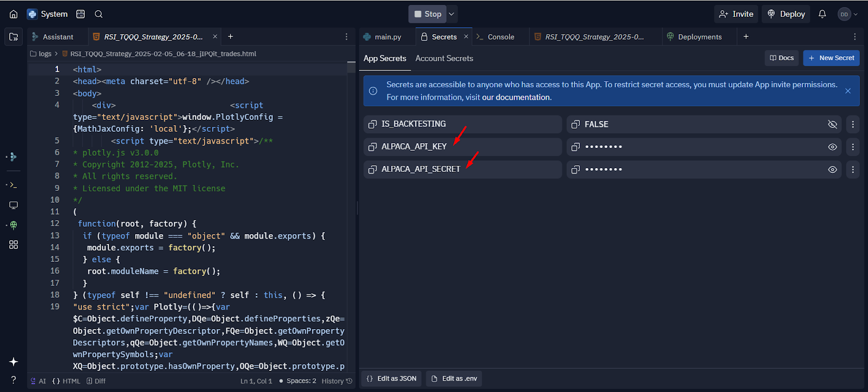The height and width of the screenshot is (392, 868).
Task: Open the Shell prompt icon in left sidebar
Action: [x=14, y=185]
